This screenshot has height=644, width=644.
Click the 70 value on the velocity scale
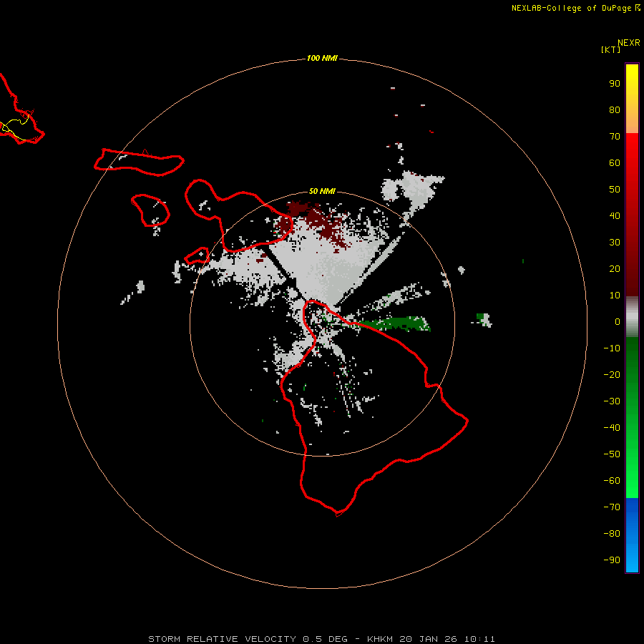click(615, 137)
